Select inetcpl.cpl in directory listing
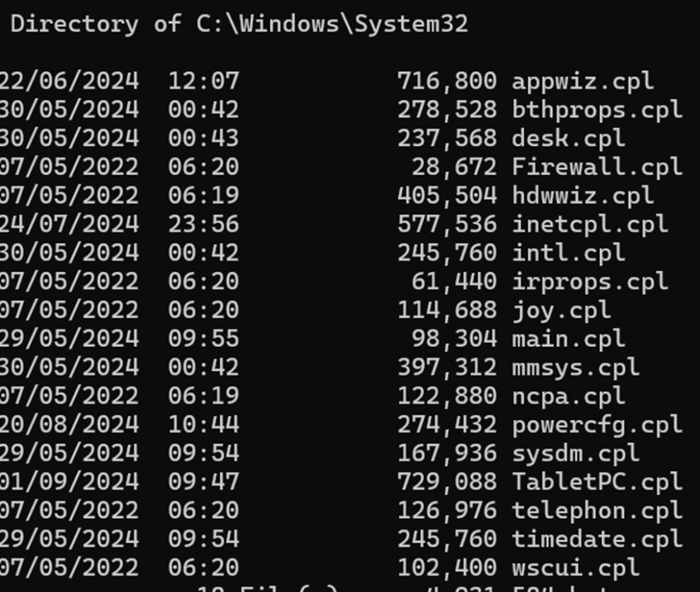The width and height of the screenshot is (700, 592). (x=591, y=225)
